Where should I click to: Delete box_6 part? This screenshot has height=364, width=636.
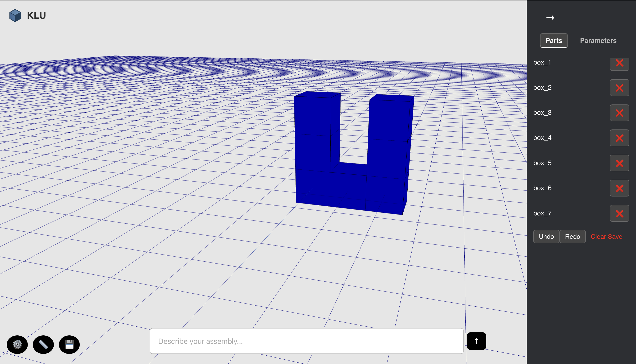click(x=619, y=188)
